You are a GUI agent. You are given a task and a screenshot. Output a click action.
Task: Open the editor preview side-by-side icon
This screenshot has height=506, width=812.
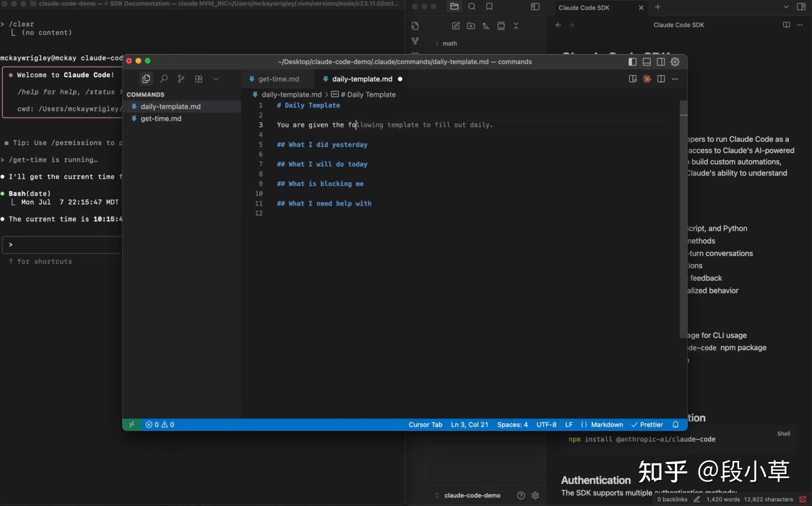click(633, 79)
